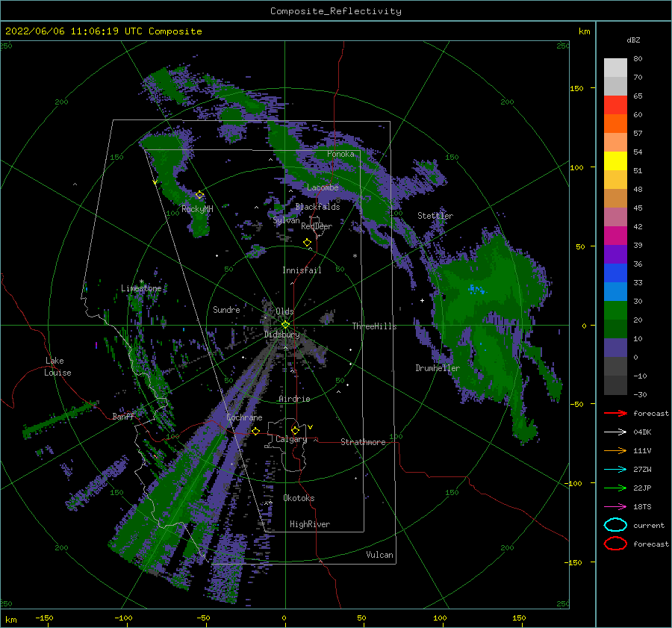Click the magenta swatch near 39 dBZ
The width and height of the screenshot is (672, 628).
click(615, 235)
